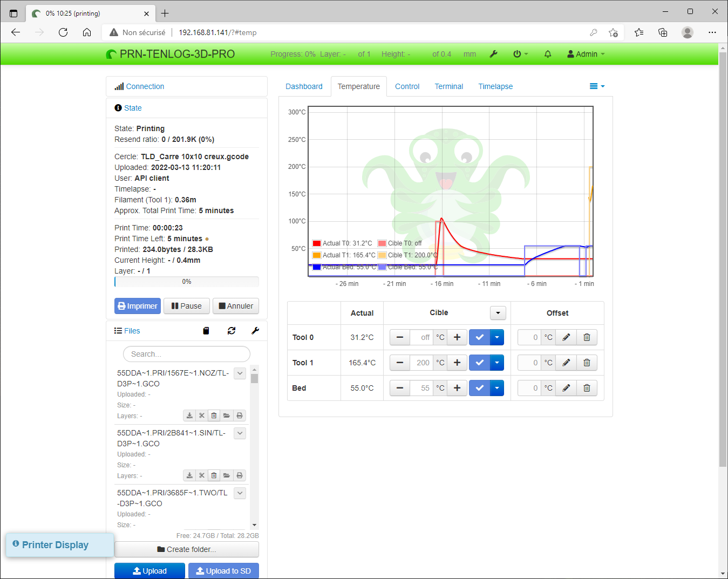This screenshot has width=728, height=579.
Task: Open Bed temperature preset dropdown
Action: 497,388
